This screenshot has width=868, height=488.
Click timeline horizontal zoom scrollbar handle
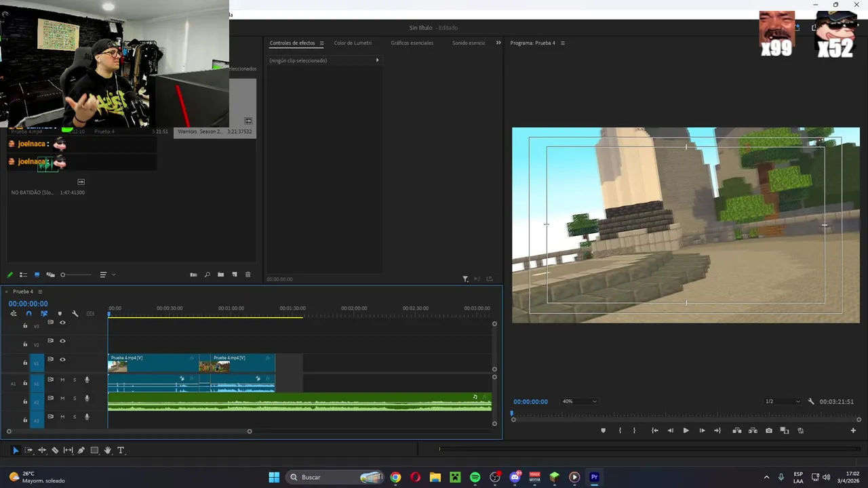tap(250, 431)
